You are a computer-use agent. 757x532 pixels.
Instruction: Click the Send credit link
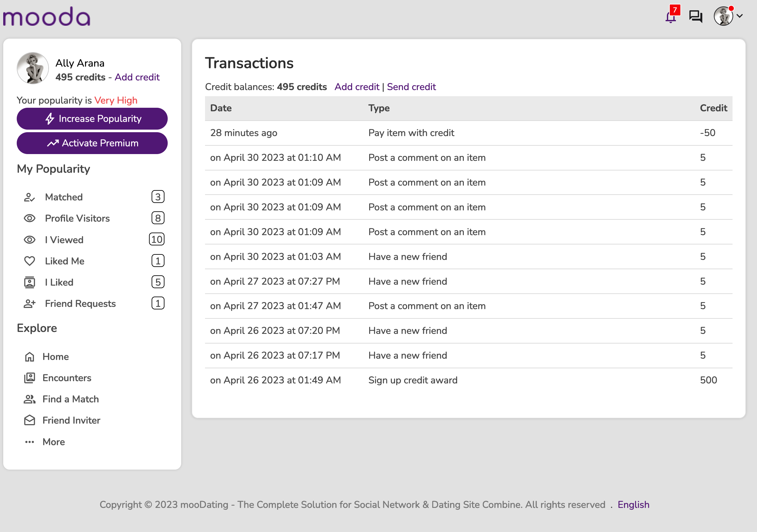point(411,87)
